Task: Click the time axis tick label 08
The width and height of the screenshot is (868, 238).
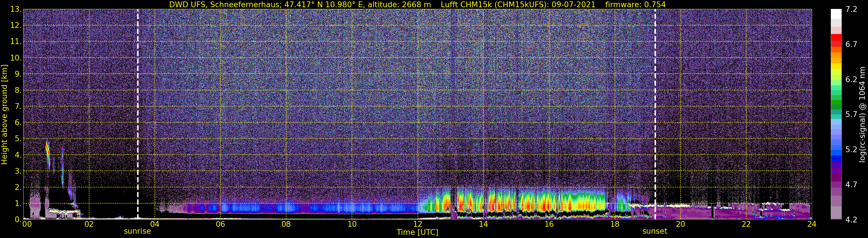Action: (286, 224)
